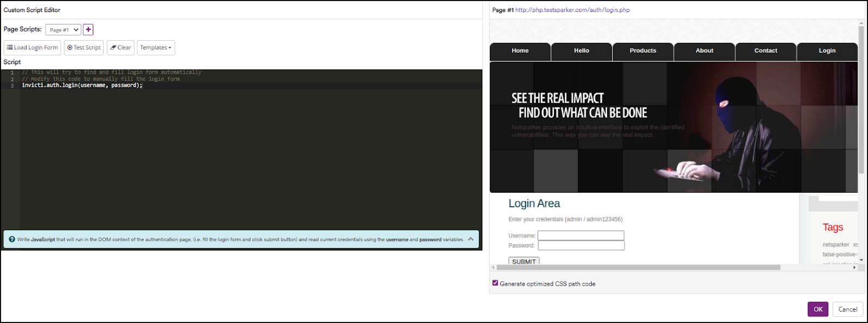Click the preview scroll-left arrow
Image resolution: width=868 pixels, height=323 pixels.
coord(493,267)
